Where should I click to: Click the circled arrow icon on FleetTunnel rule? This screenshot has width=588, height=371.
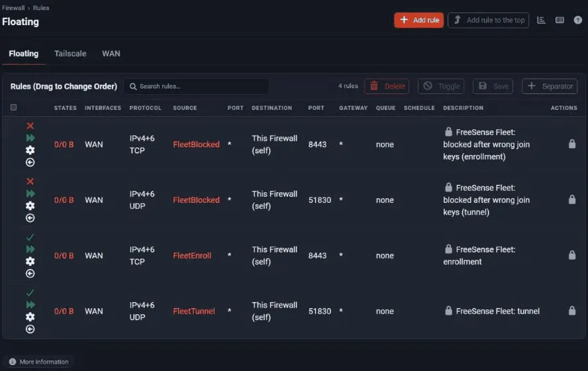[30, 329]
